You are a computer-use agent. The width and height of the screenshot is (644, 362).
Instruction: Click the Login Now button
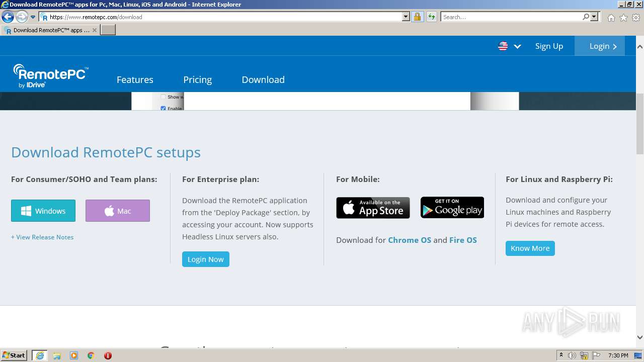coord(206,259)
